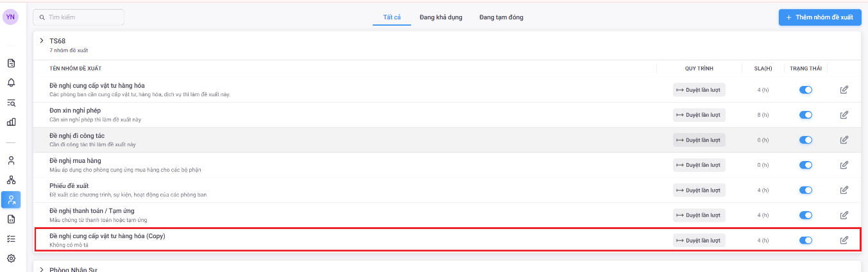Open the 'Đề nghị cung cấp vật tư hàng hóa' entry
Viewport: 868px width, 272px height.
97,85
